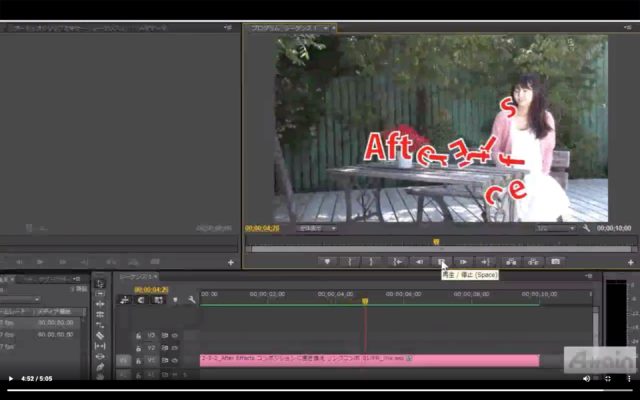This screenshot has width=640, height=400.
Task: Play the video with player play button
Action: click(x=11, y=379)
